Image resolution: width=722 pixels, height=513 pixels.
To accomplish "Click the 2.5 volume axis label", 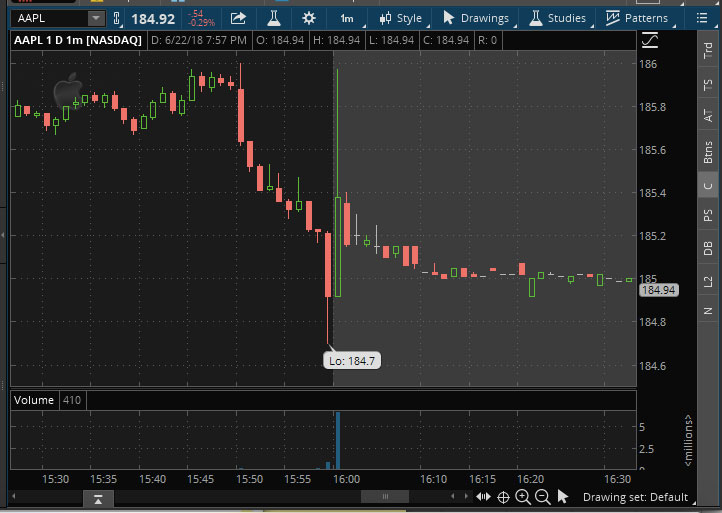I will click(x=646, y=449).
